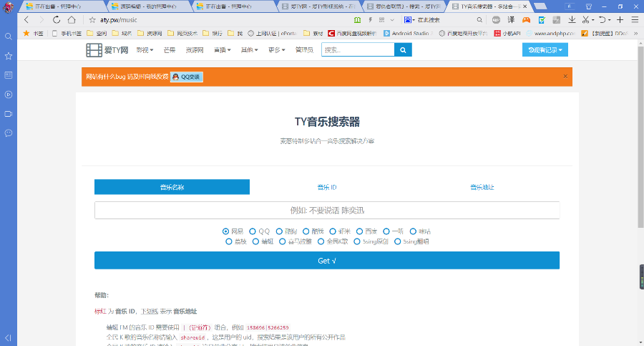Viewport: 644px width, 346px height.
Task: Click the scissors screenshot tool icon
Action: pyautogui.click(x=585, y=20)
